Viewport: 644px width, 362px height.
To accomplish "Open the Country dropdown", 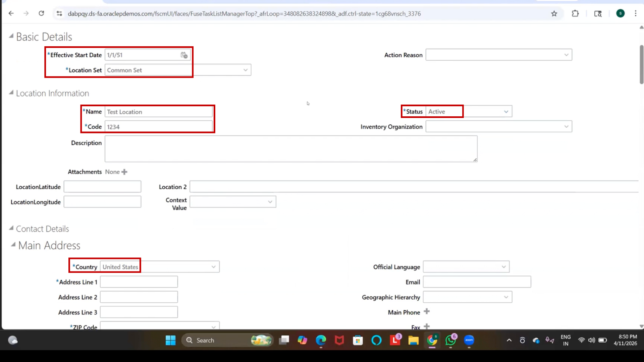I will (213, 267).
